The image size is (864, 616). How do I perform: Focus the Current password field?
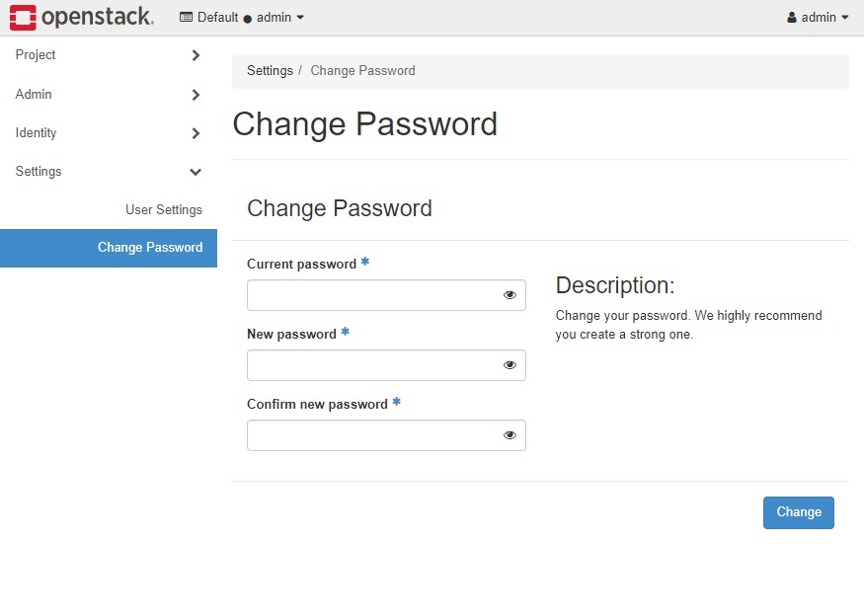(386, 295)
